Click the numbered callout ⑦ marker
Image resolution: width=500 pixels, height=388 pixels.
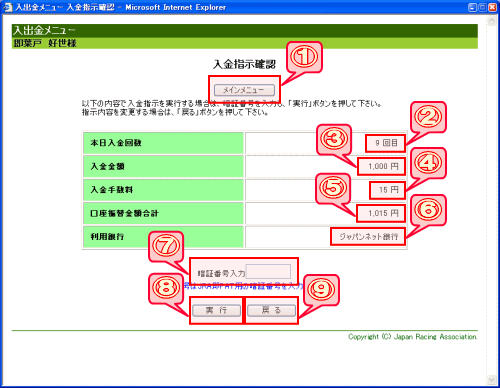tap(166, 246)
